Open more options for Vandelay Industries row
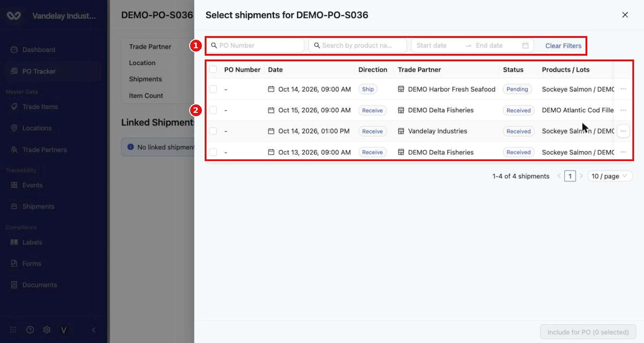This screenshot has height=343, width=644. 623,131
